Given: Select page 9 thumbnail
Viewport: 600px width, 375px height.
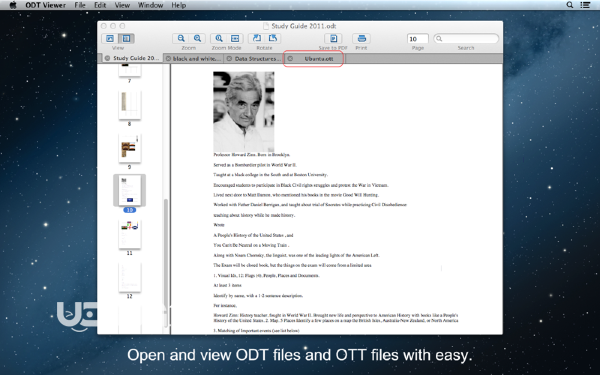Looking at the screenshot, I should tap(129, 148).
